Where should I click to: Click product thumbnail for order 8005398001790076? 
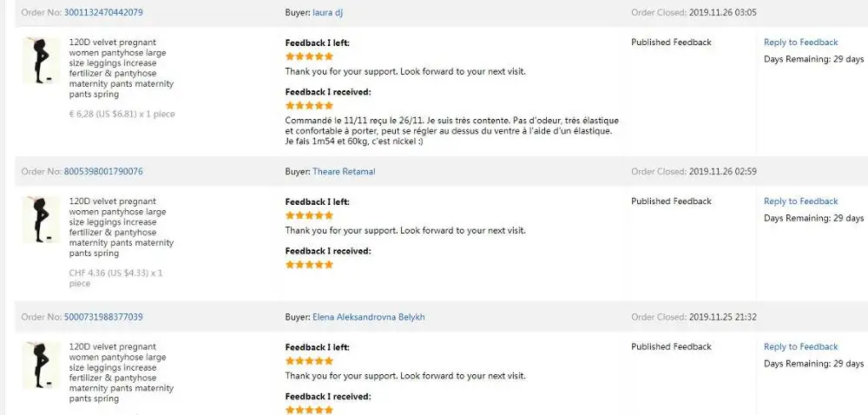point(41,220)
